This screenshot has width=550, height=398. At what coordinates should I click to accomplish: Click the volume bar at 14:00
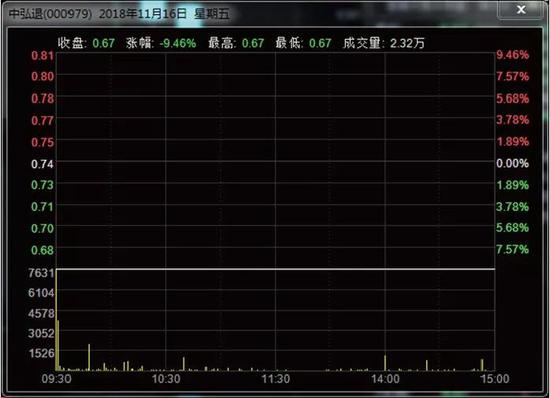(385, 363)
